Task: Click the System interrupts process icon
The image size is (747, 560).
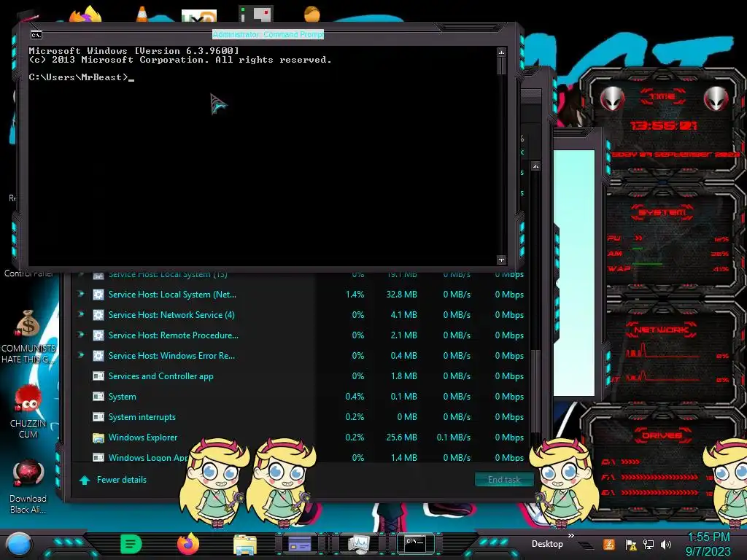Action: coord(98,416)
